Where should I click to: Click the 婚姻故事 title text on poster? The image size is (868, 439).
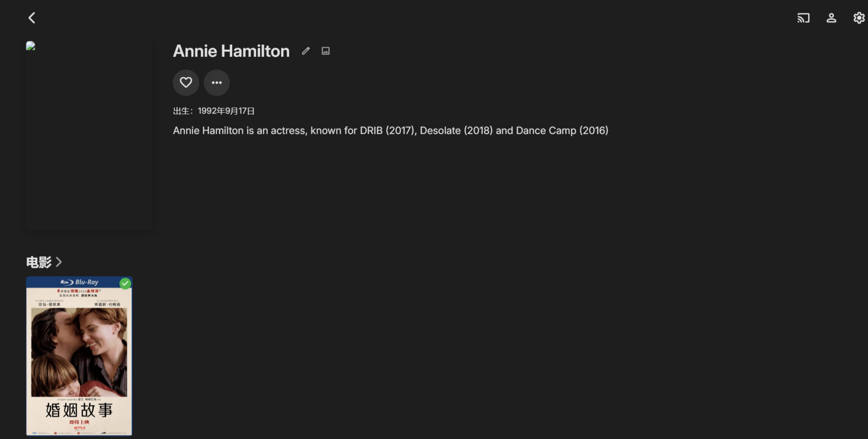pyautogui.click(x=79, y=410)
